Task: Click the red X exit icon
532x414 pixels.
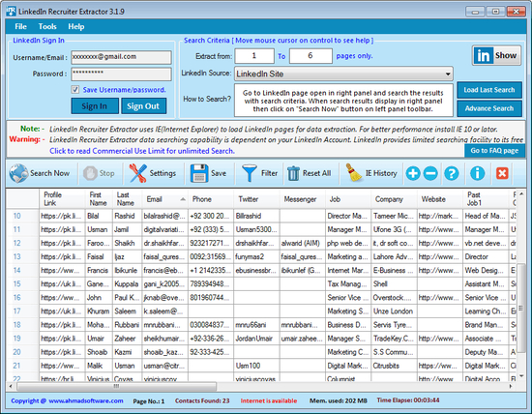Action: click(x=502, y=173)
